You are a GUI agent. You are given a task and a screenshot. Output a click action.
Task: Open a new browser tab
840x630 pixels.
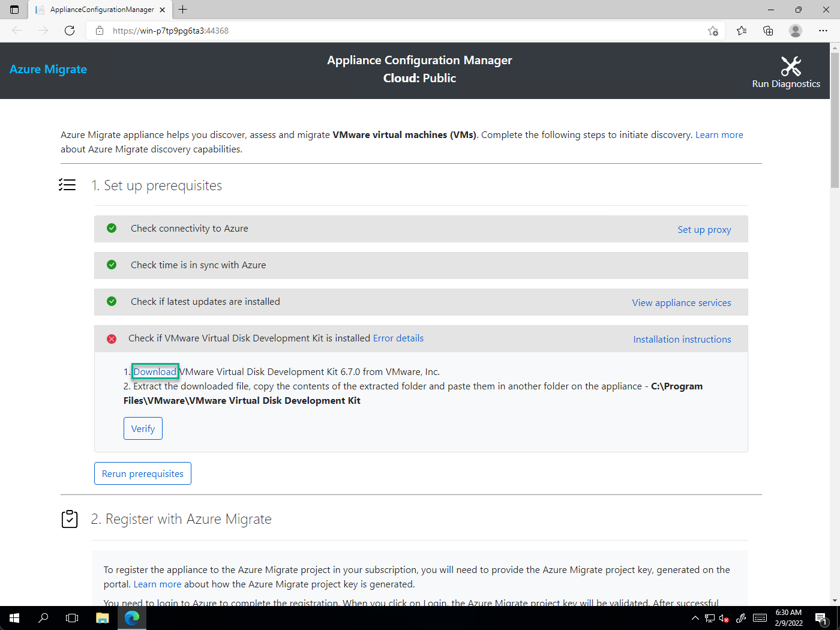pos(183,10)
